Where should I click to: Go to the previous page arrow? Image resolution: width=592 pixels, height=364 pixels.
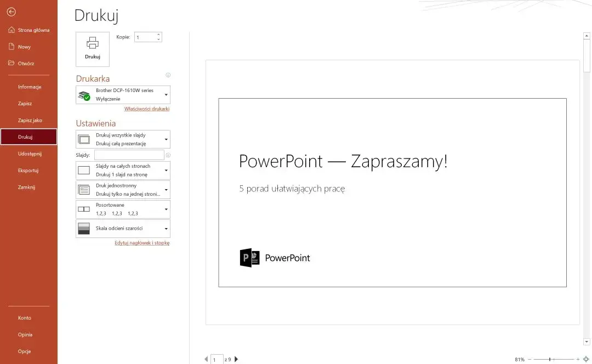pyautogui.click(x=206, y=359)
